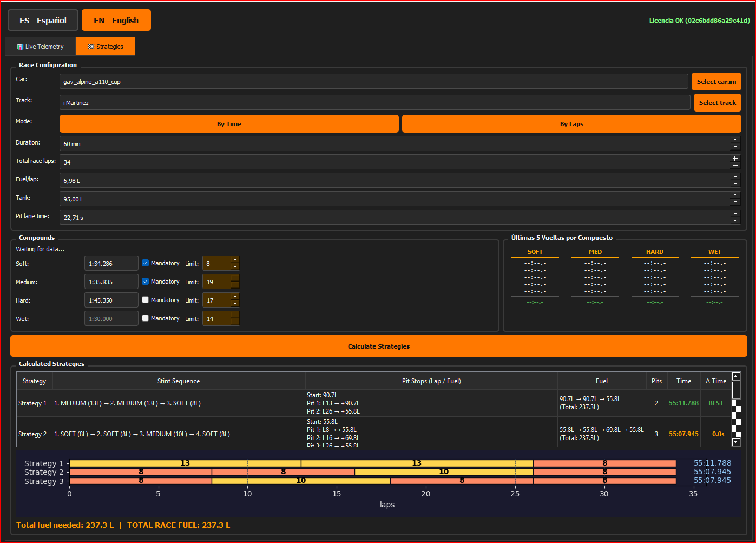Increase the Medium compound lap Limit
Viewport: 756px width, 543px height.
click(235, 278)
